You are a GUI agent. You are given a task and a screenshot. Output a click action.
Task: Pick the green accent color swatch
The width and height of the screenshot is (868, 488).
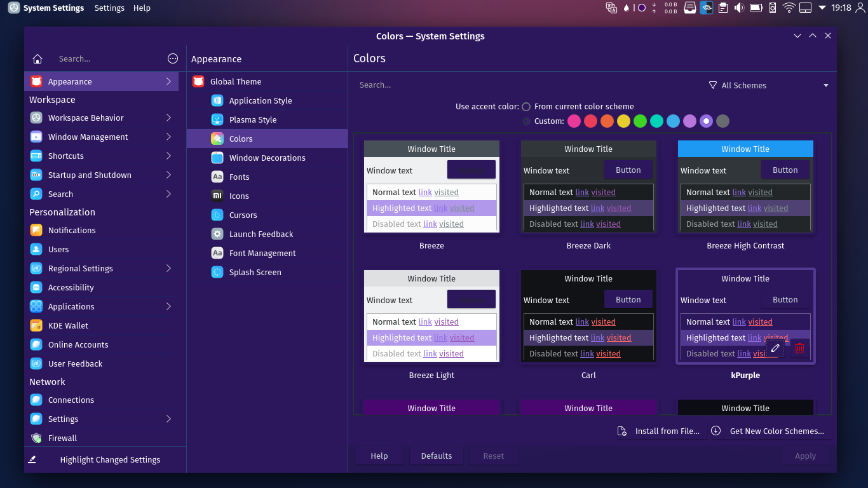tap(640, 121)
